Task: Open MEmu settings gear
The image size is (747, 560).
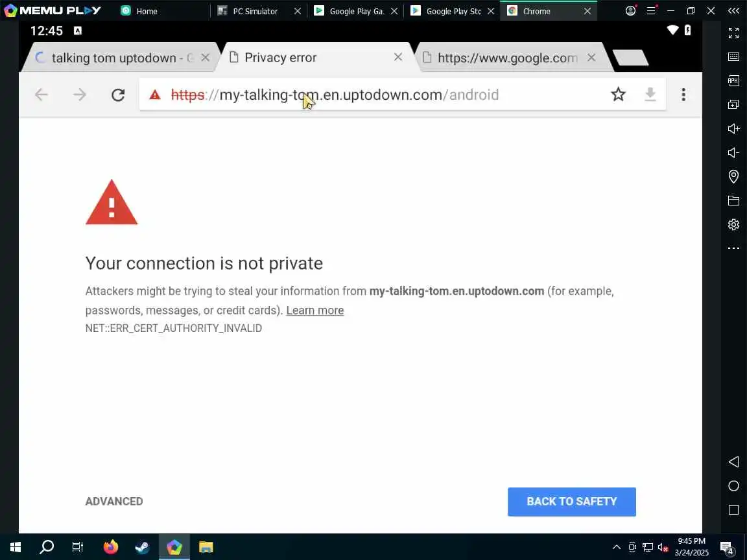Action: pyautogui.click(x=733, y=224)
